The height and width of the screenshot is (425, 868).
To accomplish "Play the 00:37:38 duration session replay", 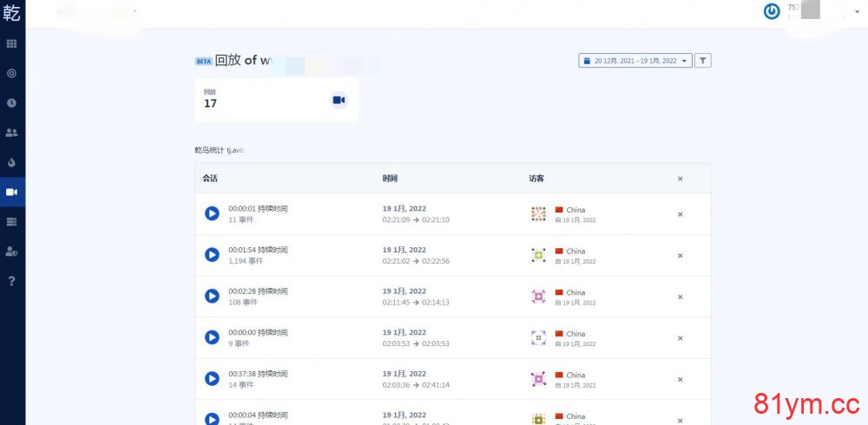I will coord(212,379).
